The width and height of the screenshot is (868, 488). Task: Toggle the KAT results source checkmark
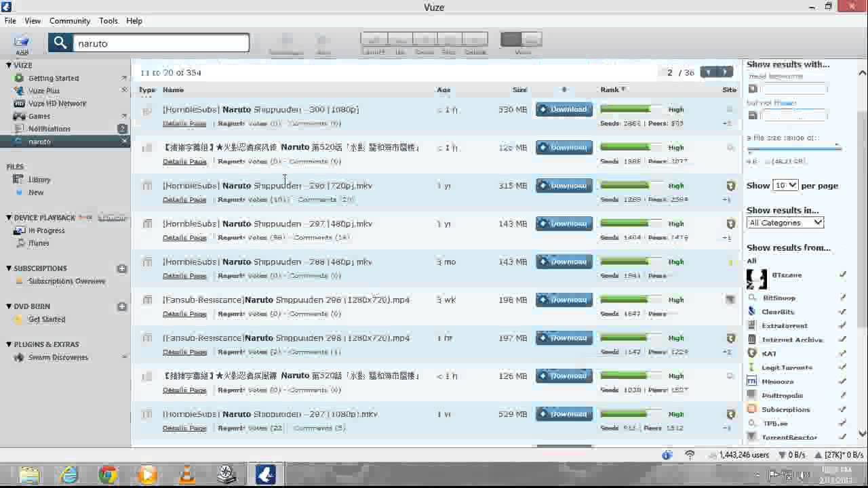(x=843, y=353)
